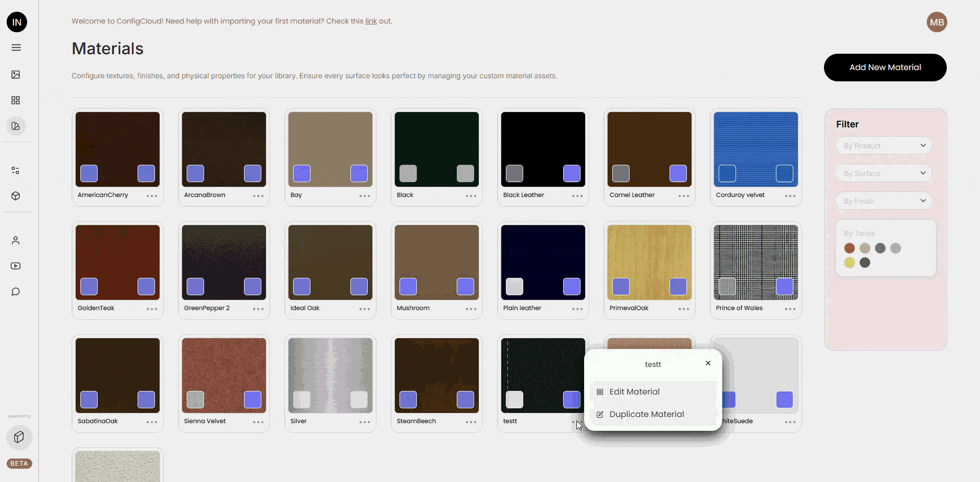Viewport: 980px width, 482px height.
Task: Show more options for Sienna Velvet
Action: (x=258, y=422)
